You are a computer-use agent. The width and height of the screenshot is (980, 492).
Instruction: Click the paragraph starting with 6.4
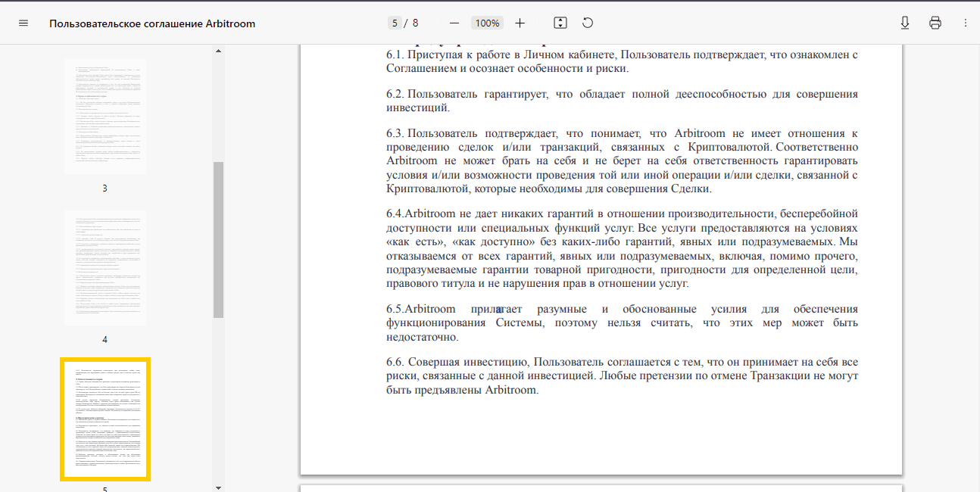click(621, 248)
